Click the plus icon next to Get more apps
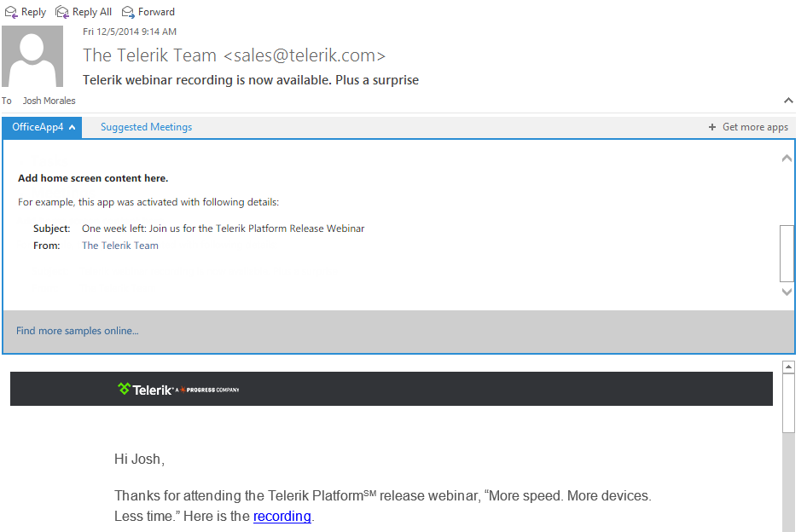 pos(711,126)
